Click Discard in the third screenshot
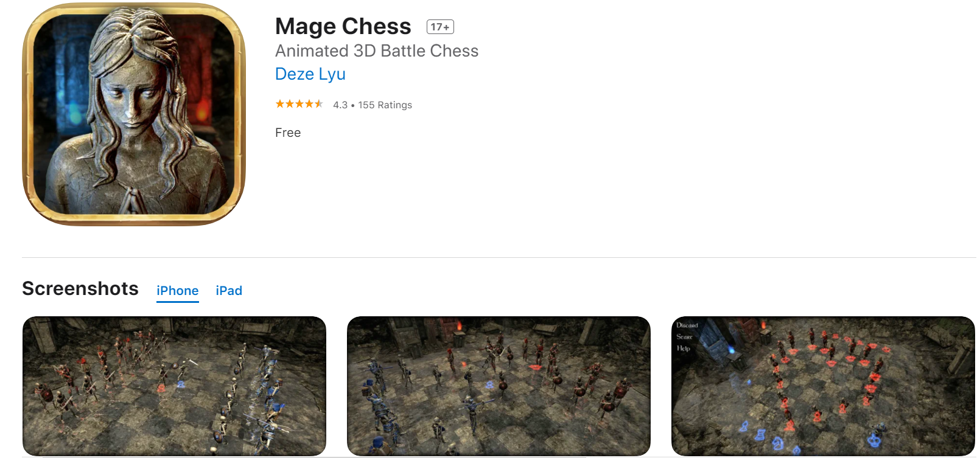Viewport: 980px width, 458px height. [x=687, y=325]
